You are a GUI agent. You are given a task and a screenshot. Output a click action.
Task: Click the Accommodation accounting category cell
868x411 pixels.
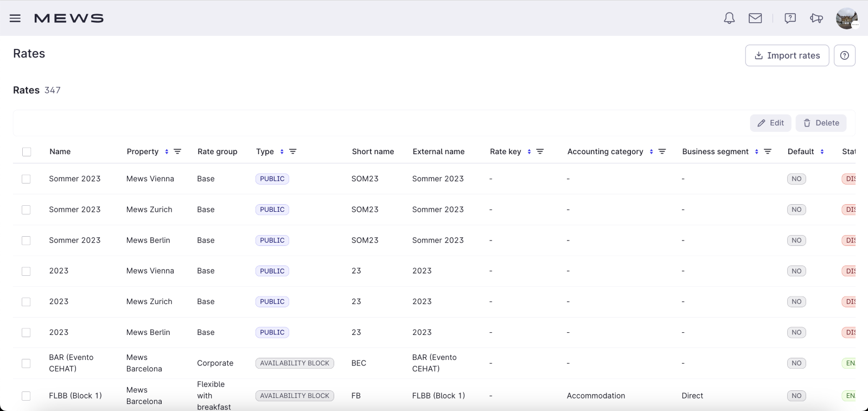point(596,396)
